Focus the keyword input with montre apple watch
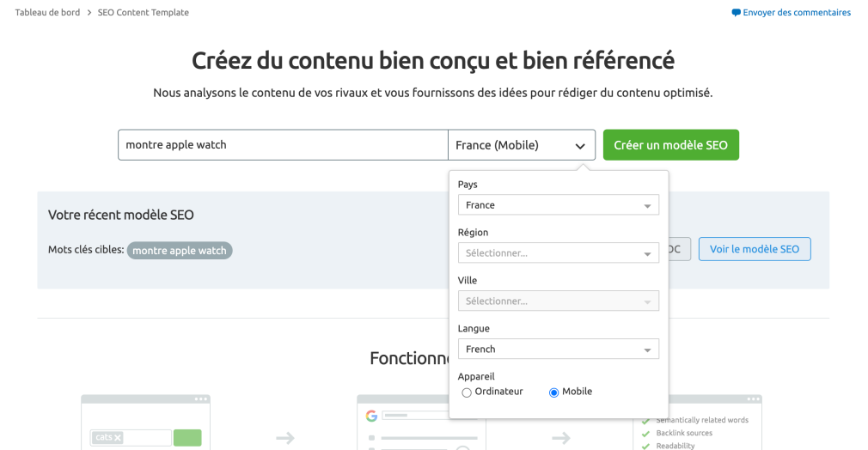Image resolution: width=868 pixels, height=450 pixels. tap(283, 145)
